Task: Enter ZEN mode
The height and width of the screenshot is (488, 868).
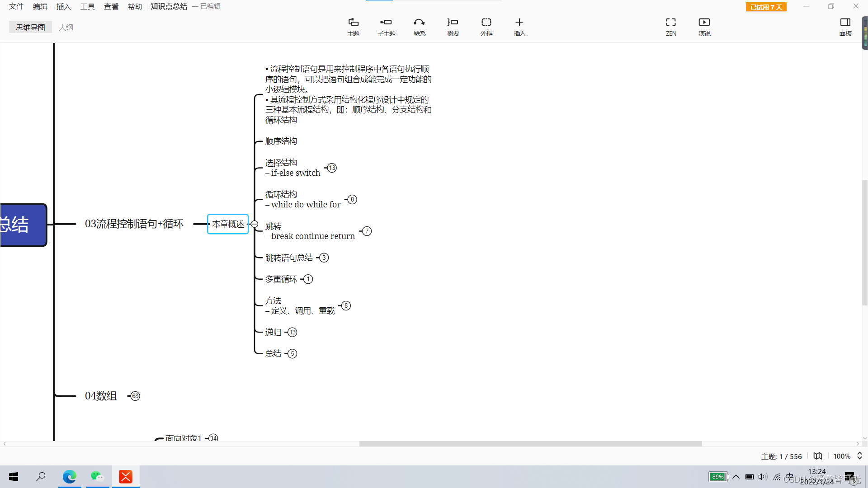Action: coord(671,27)
